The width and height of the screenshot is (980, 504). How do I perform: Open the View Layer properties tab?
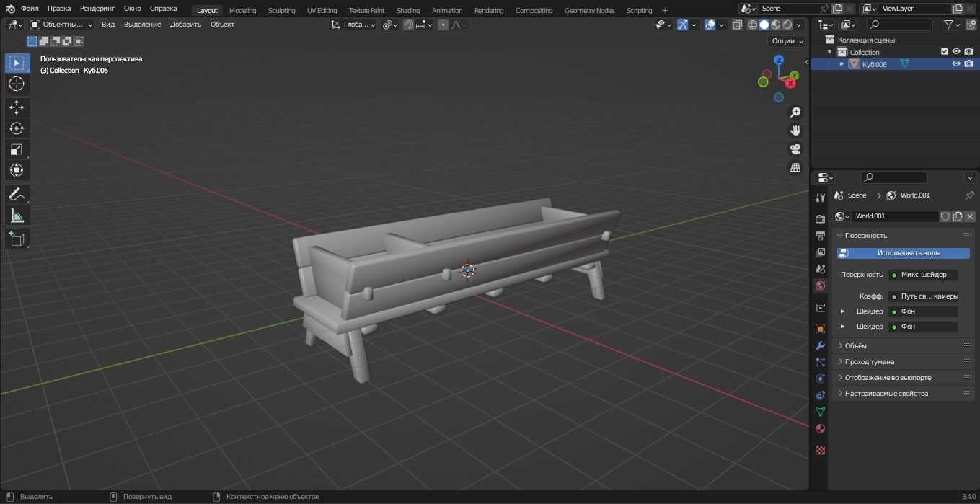(x=820, y=252)
